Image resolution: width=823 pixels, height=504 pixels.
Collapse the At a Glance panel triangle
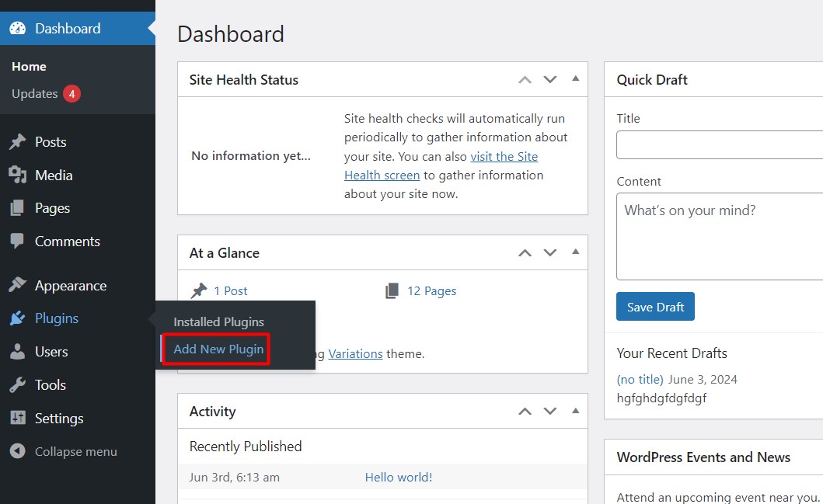575,252
